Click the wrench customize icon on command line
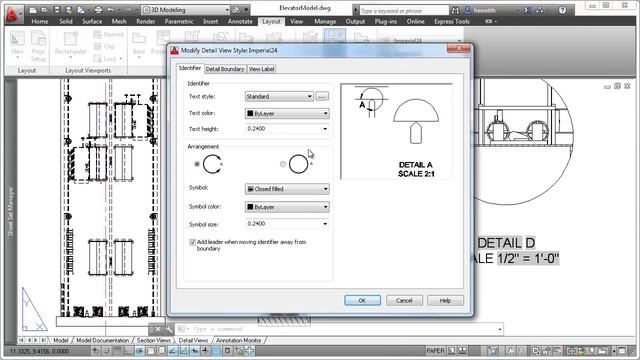The image size is (640, 360). click(169, 329)
